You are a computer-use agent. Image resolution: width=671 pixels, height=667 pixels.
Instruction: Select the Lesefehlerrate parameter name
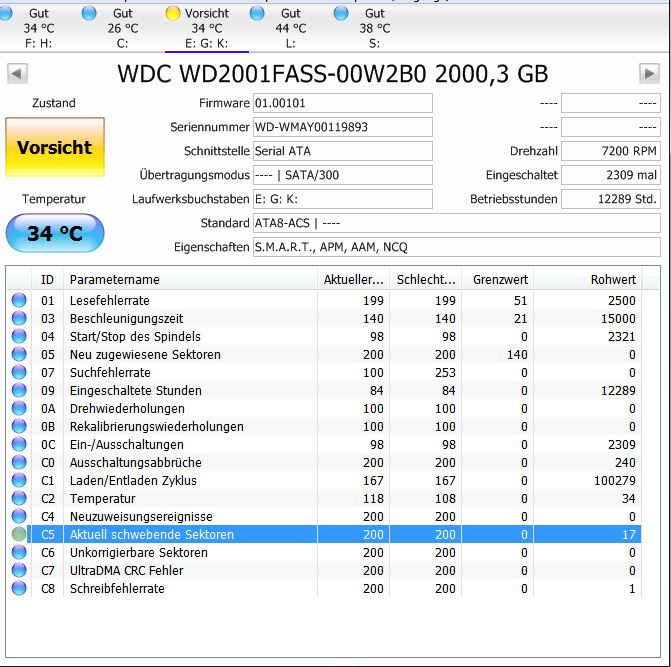pos(110,300)
